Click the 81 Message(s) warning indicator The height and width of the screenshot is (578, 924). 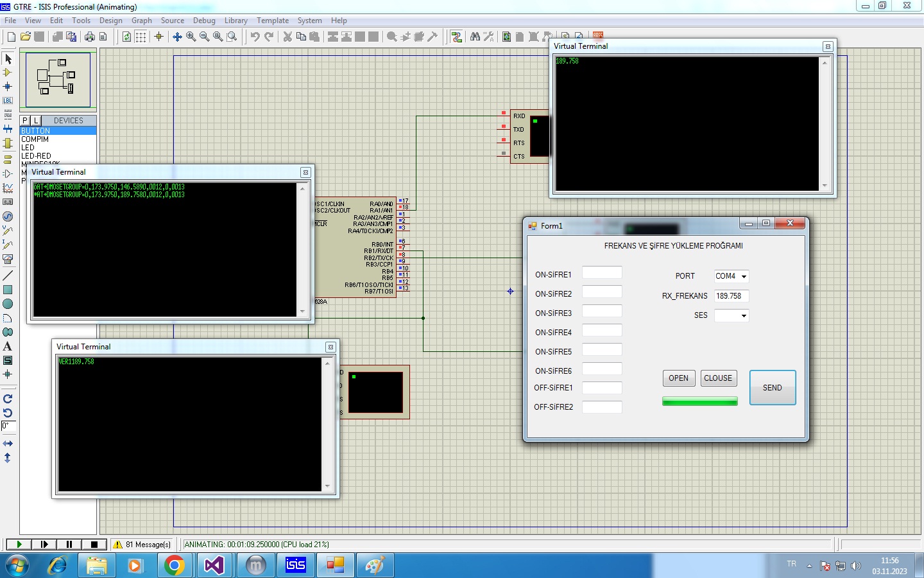(x=142, y=544)
